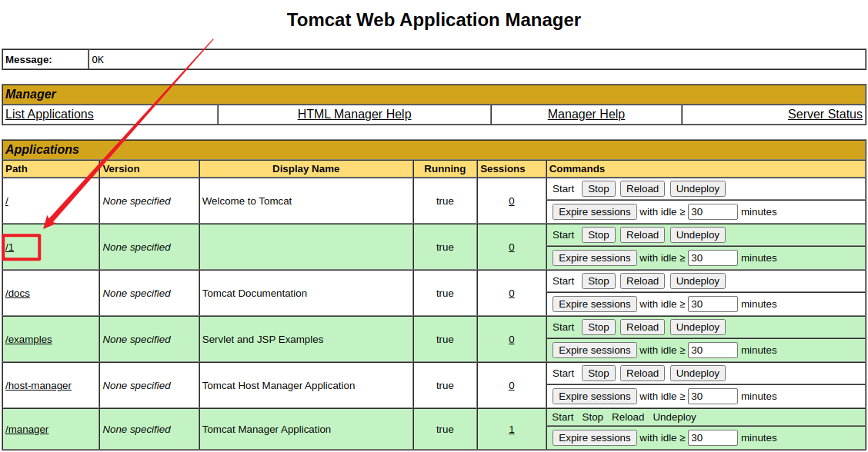The width and height of the screenshot is (868, 452).
Task: Expire sessions for /host-manager application
Action: (595, 396)
